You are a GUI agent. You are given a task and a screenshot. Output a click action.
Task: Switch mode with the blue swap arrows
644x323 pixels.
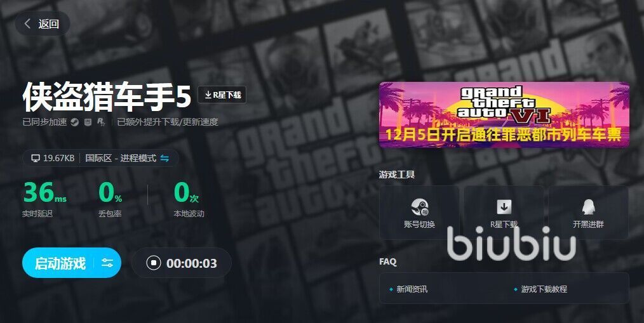164,158
